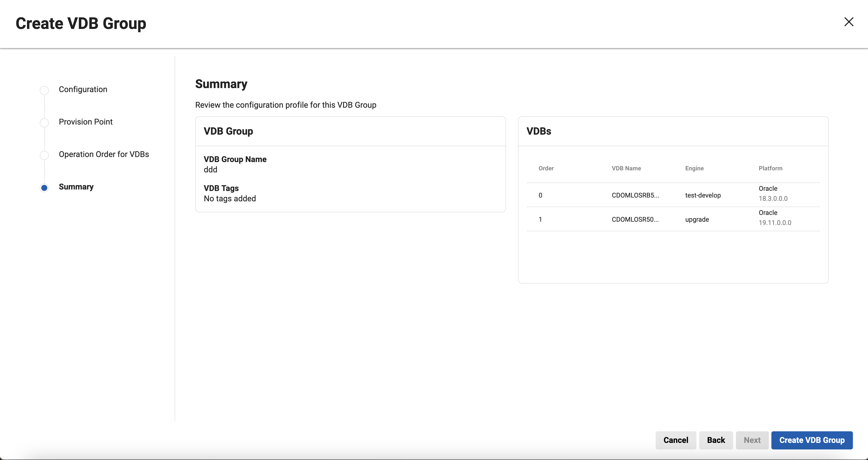Viewport: 868px width, 460px height.
Task: Click the Provision Point step circle
Action: tap(44, 122)
